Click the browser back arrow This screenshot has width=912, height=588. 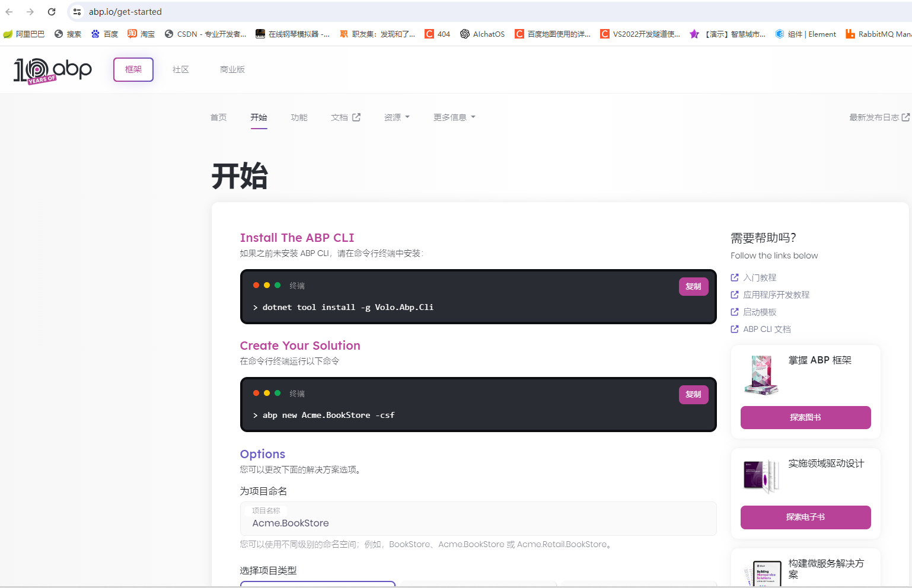[x=8, y=11]
